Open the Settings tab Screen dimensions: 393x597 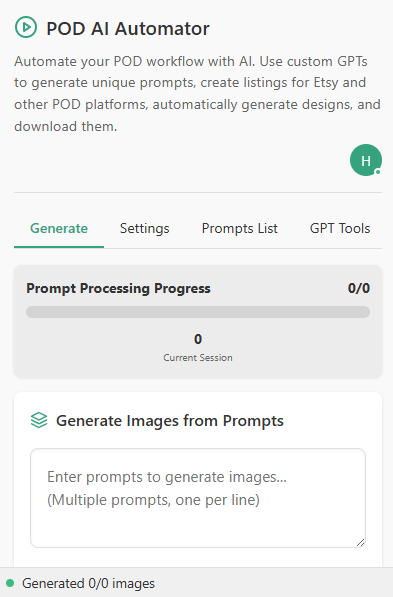pos(144,228)
